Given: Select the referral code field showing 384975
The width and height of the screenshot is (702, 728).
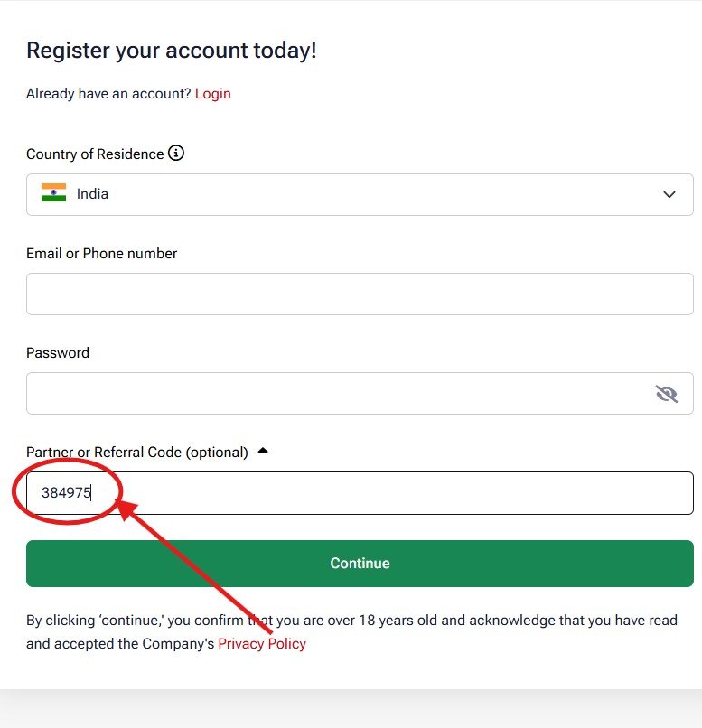Looking at the screenshot, I should pos(359,492).
